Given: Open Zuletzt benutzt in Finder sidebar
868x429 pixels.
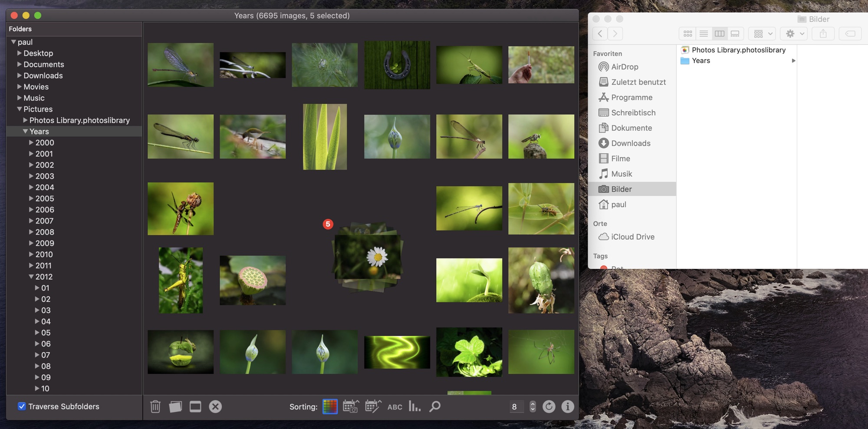Looking at the screenshot, I should click(x=638, y=82).
